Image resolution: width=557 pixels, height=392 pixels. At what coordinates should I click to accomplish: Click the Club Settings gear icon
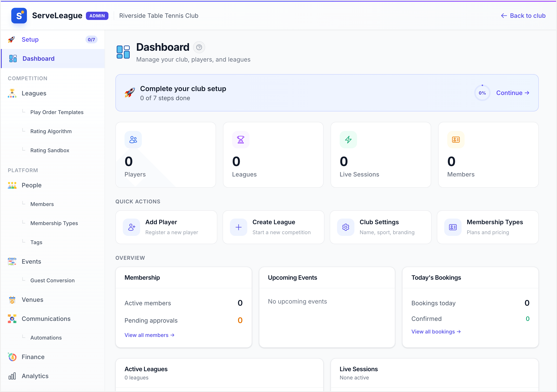tap(346, 227)
